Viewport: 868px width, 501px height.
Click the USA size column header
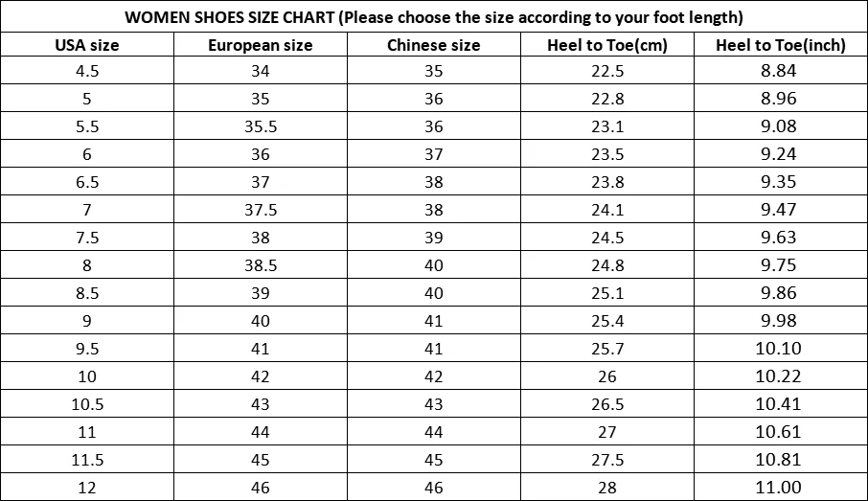(x=87, y=44)
